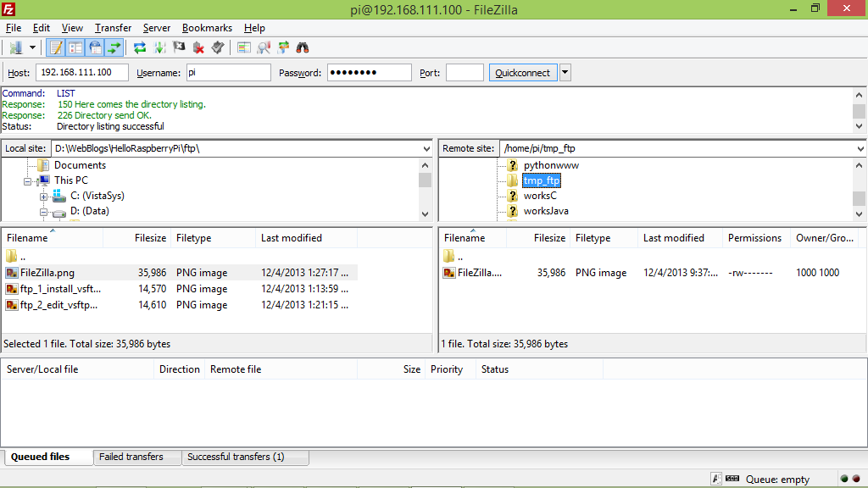Toggle local directory tree display

[75, 47]
